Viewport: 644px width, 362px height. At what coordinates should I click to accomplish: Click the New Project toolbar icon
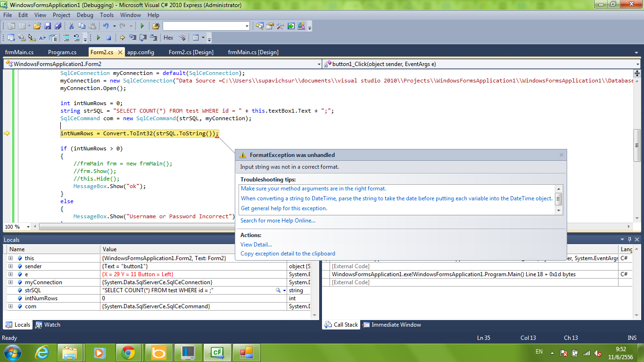(x=11, y=26)
